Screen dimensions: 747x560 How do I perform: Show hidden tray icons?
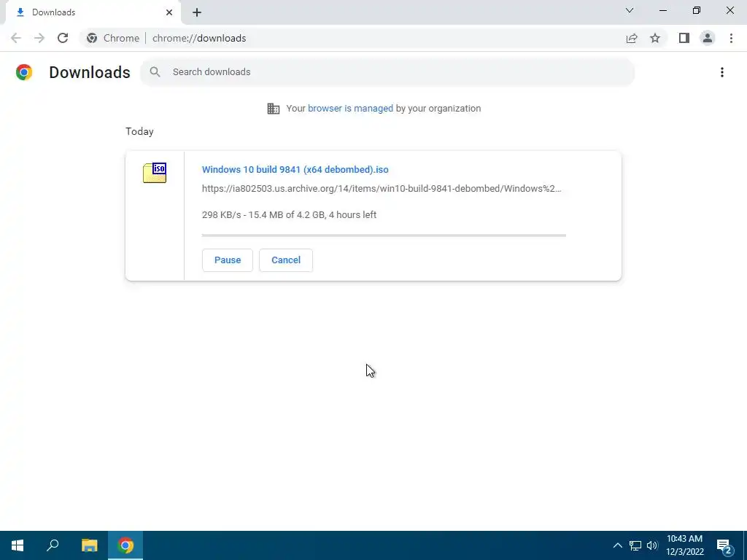617,545
